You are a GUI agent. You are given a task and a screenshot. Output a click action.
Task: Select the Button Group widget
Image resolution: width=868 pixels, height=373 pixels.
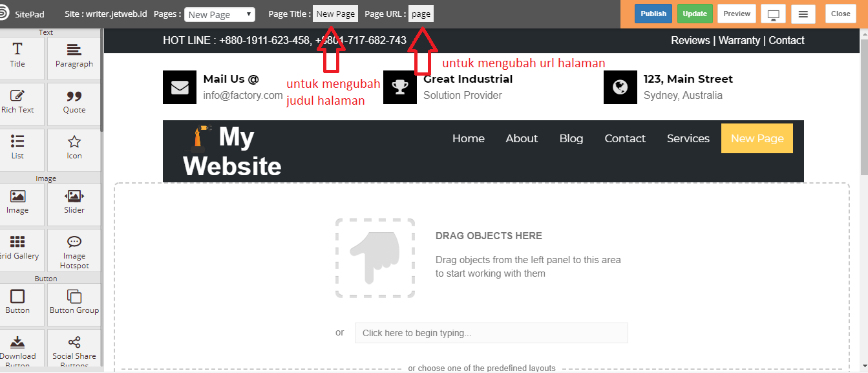coord(74,304)
